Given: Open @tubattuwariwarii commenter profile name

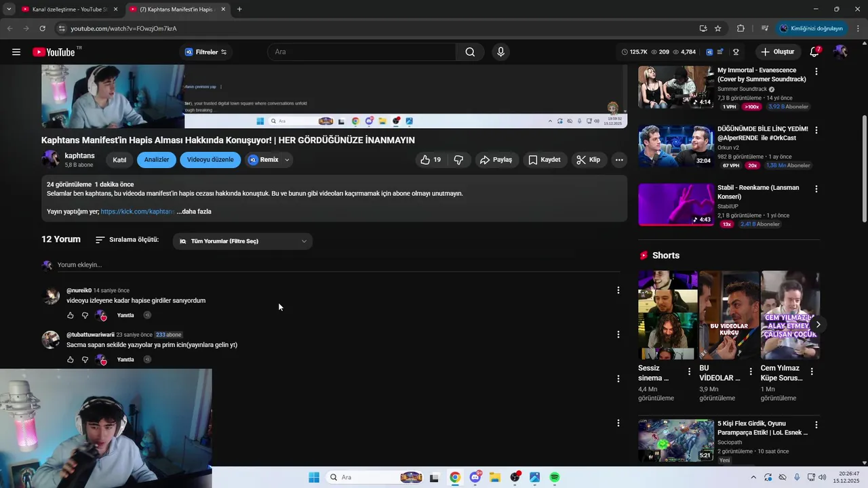Looking at the screenshot, I should tap(90, 335).
